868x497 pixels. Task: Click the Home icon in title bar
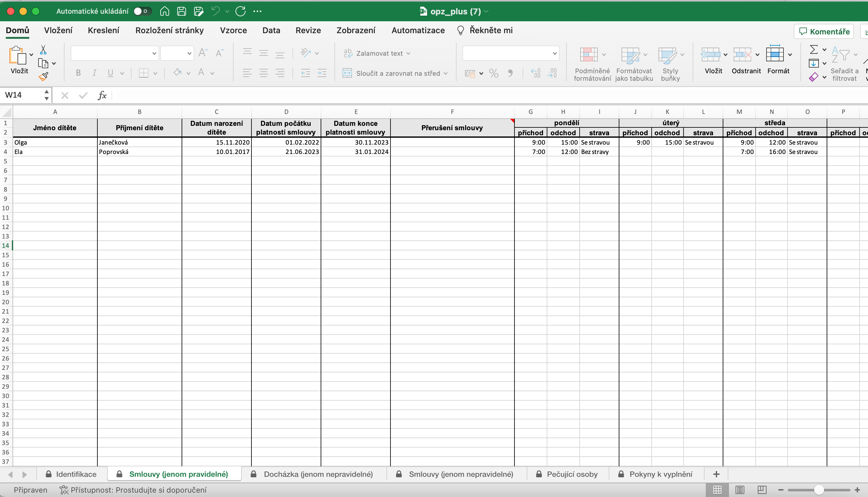tap(165, 11)
